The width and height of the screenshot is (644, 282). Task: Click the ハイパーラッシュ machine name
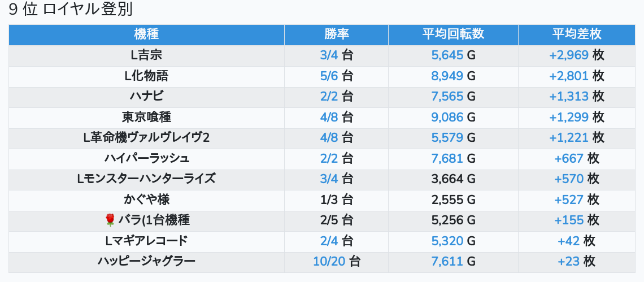146,158
